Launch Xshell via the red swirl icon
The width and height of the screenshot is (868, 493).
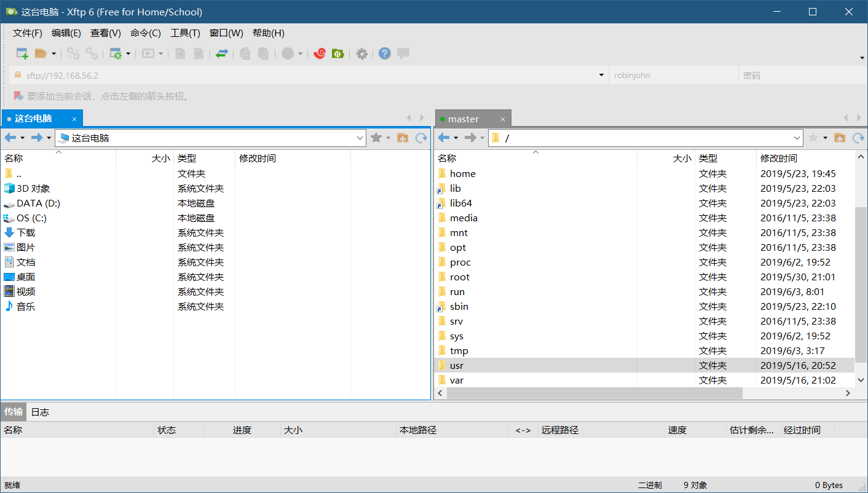point(319,53)
